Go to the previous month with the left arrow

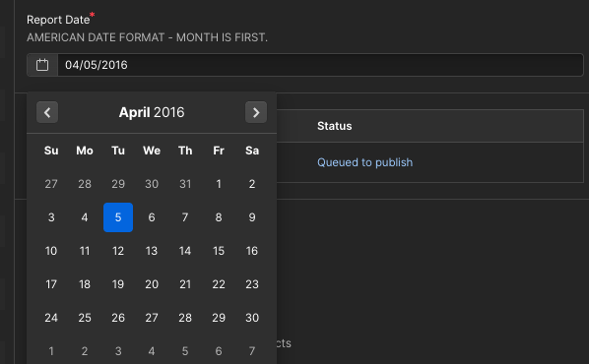click(47, 112)
